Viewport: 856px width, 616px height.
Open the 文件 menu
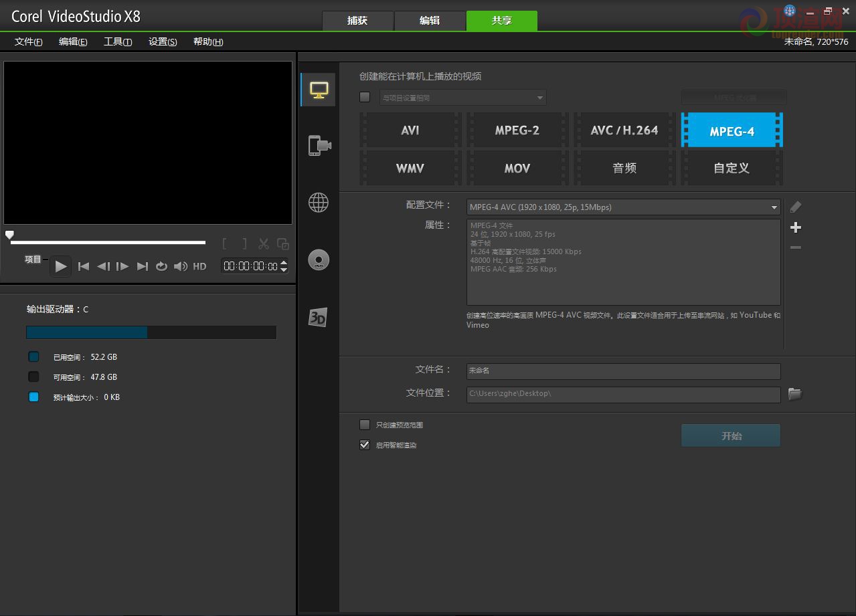(x=29, y=41)
